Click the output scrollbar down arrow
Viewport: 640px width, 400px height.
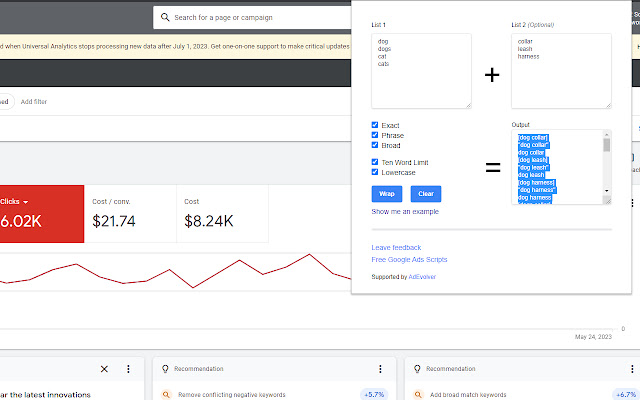click(607, 191)
